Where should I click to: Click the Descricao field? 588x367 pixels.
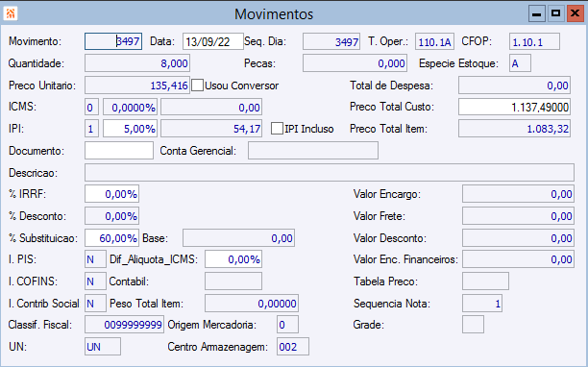(x=330, y=172)
